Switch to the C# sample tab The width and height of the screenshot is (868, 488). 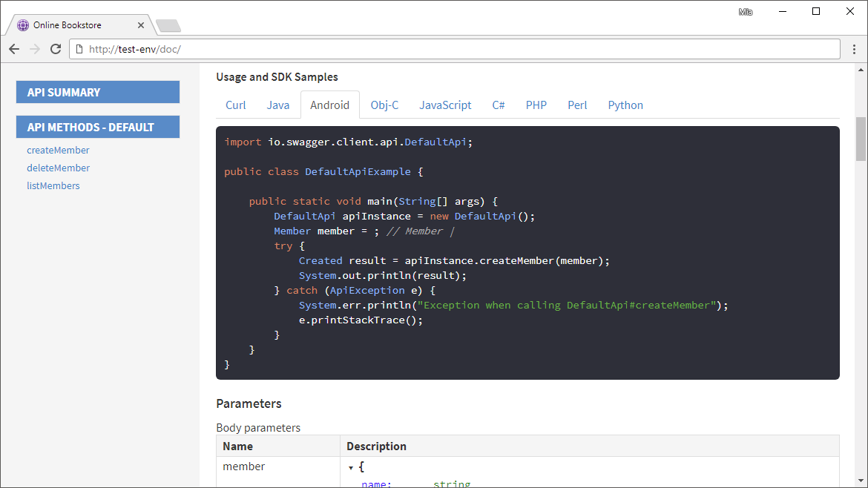[499, 105]
